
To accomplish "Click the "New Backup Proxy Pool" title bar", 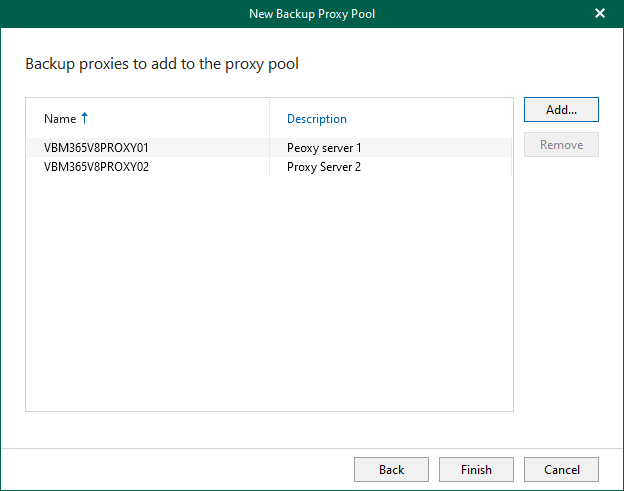I will [312, 14].
